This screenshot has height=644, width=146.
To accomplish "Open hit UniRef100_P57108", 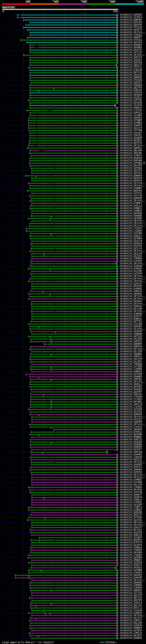I will point(131,27).
